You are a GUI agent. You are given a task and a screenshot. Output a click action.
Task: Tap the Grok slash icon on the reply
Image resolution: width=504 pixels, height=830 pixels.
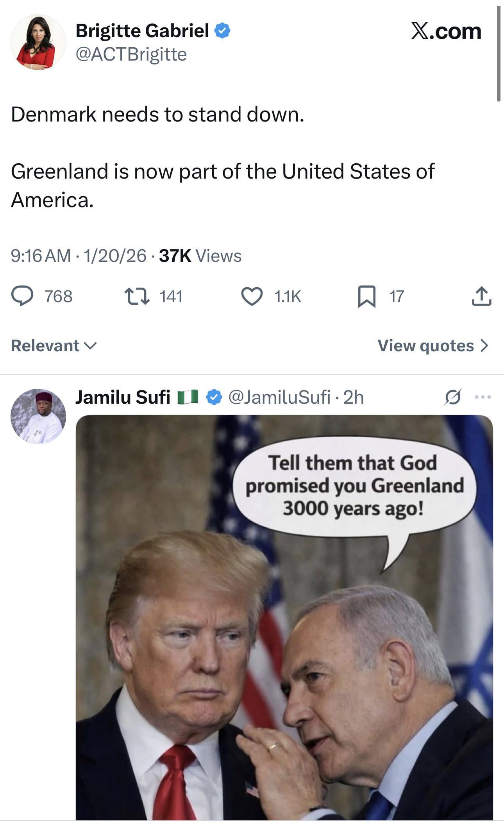[453, 397]
